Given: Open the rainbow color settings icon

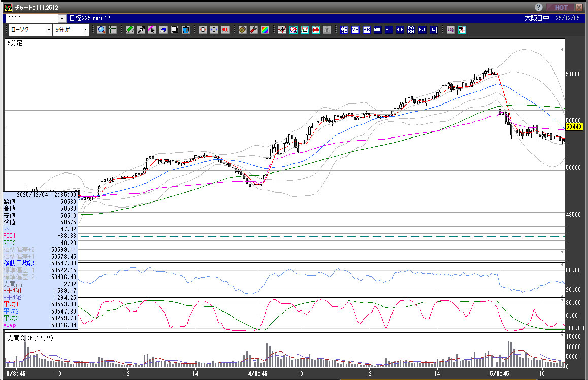Looking at the screenshot, I should click(x=265, y=30).
